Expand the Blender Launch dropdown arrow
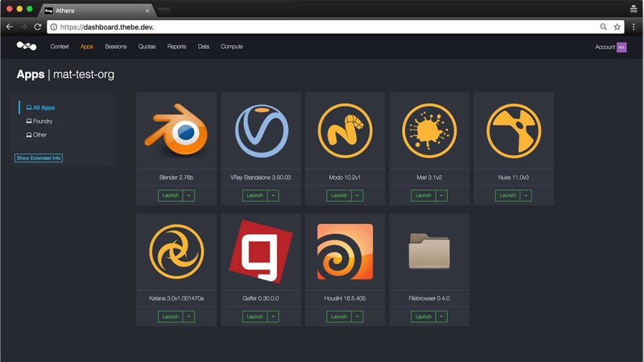The image size is (644, 362). (x=189, y=195)
